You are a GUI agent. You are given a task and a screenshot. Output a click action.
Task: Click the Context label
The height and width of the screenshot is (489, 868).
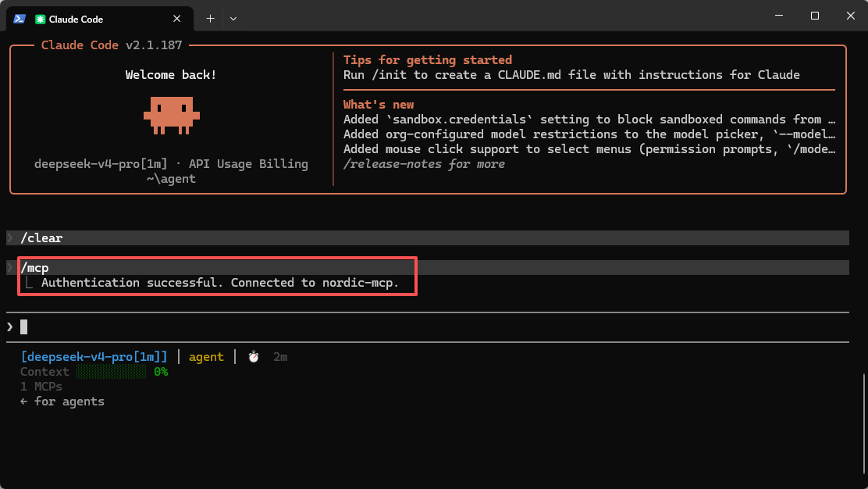[x=44, y=372]
